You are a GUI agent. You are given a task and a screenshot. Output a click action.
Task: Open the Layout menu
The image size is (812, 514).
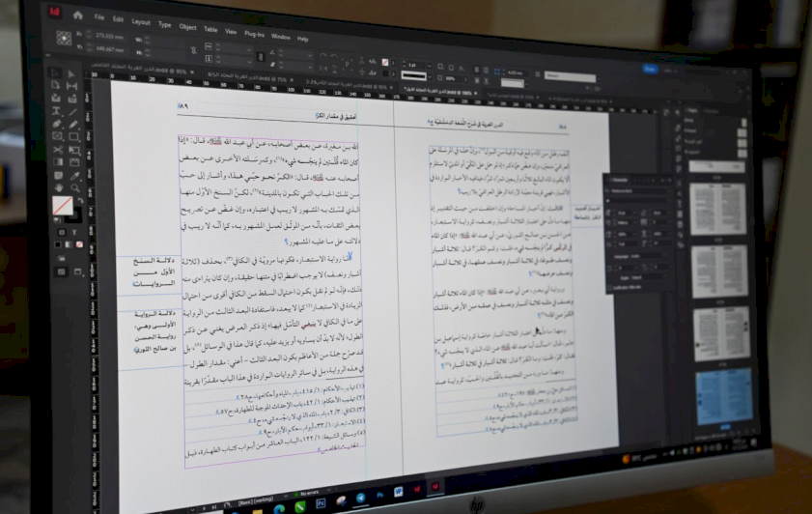click(141, 22)
